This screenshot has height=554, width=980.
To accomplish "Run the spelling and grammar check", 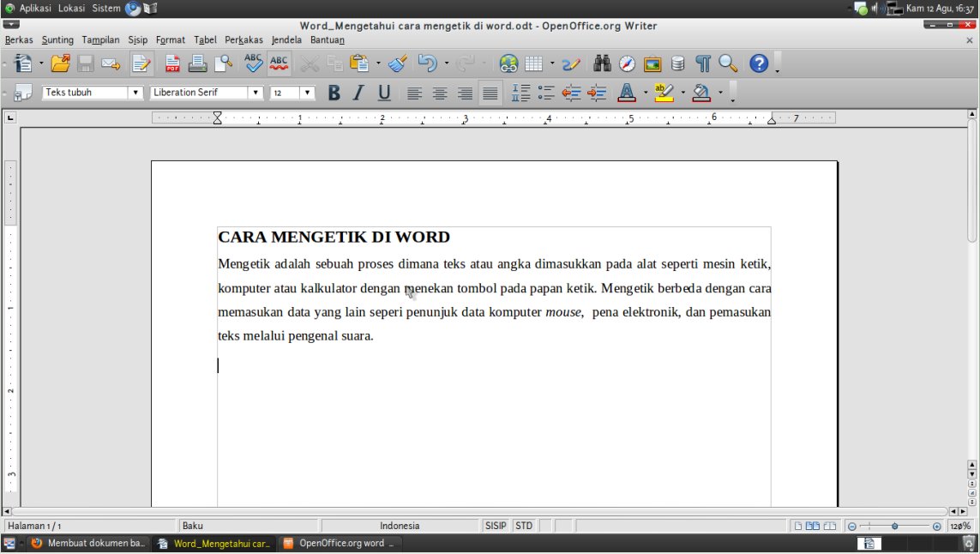I will 253,63.
